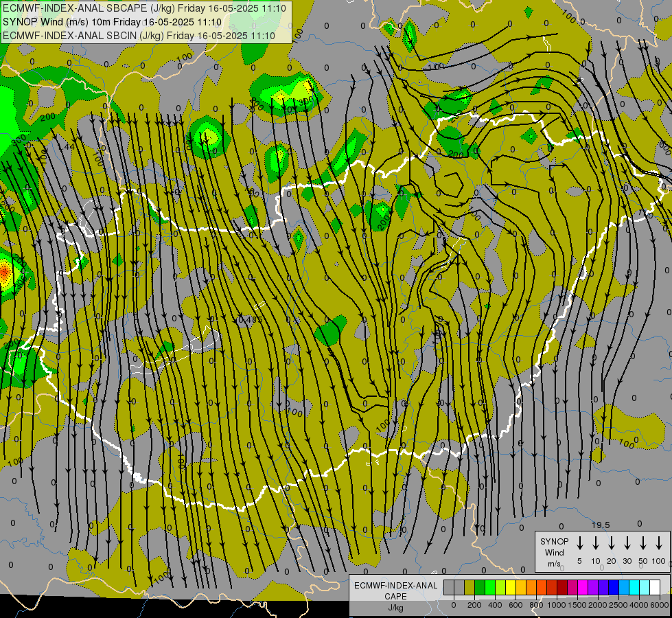This screenshot has width=672, height=618.
Task: Pick the olive swatch in the CAPE colorbar
Action: pos(470,587)
